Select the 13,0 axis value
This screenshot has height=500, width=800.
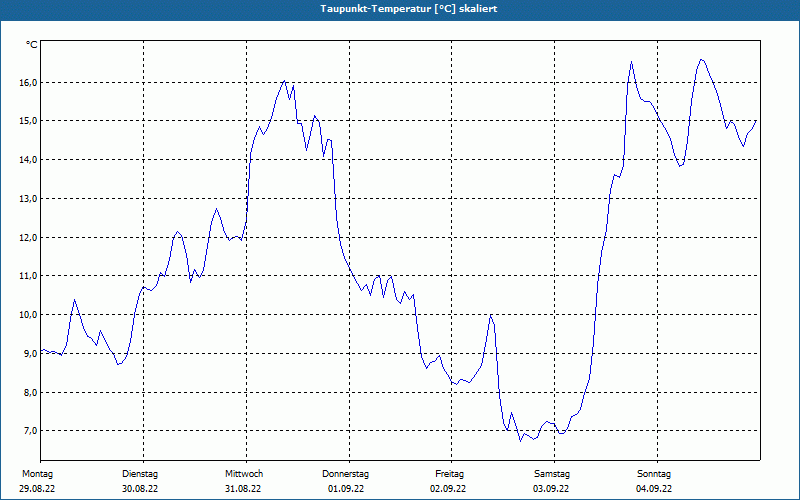pyautogui.click(x=28, y=198)
